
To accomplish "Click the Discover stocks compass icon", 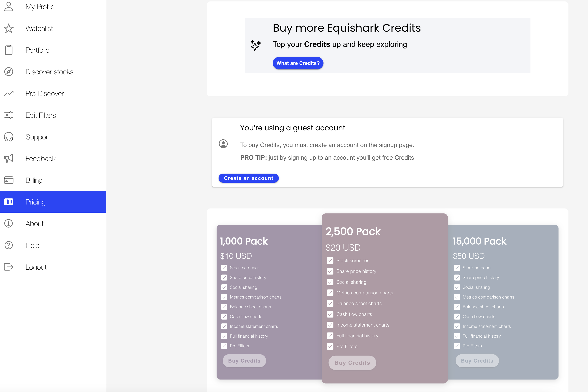I will (9, 72).
